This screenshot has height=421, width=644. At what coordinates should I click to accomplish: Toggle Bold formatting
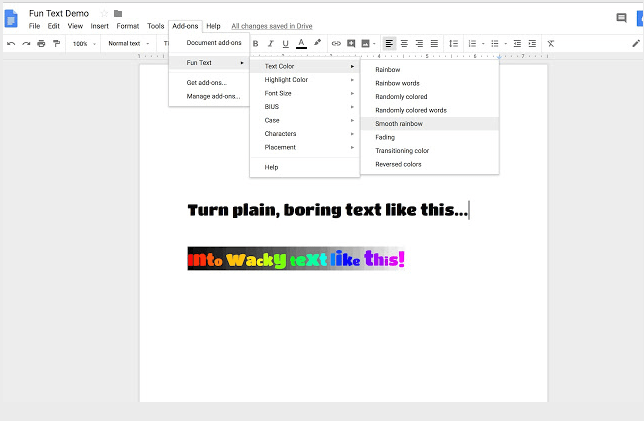pyautogui.click(x=255, y=44)
